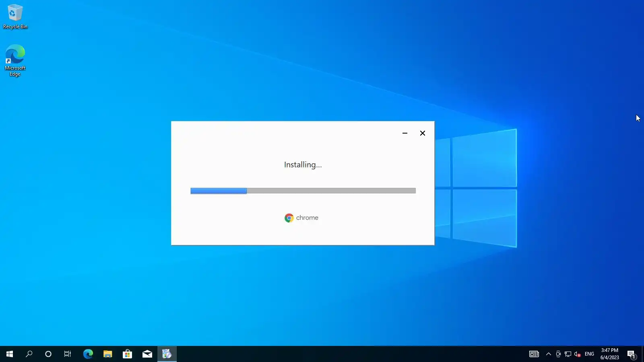Click the Show Desktop strip past notifications

(x=643, y=354)
